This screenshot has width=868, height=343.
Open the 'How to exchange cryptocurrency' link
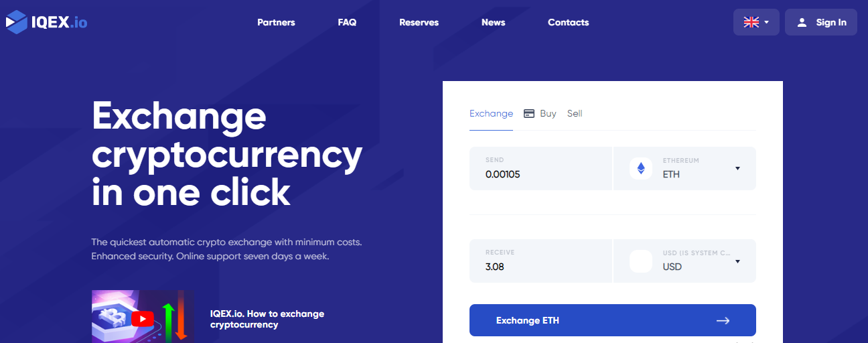tap(267, 319)
